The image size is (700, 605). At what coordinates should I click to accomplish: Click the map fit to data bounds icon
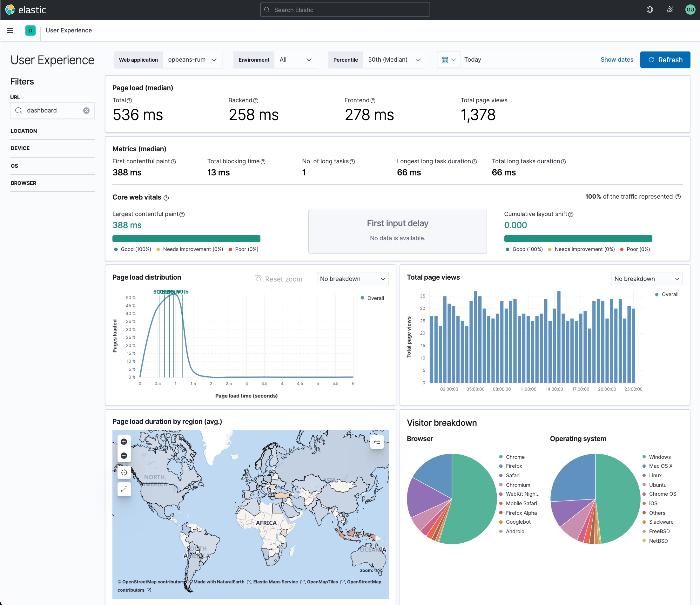[124, 472]
